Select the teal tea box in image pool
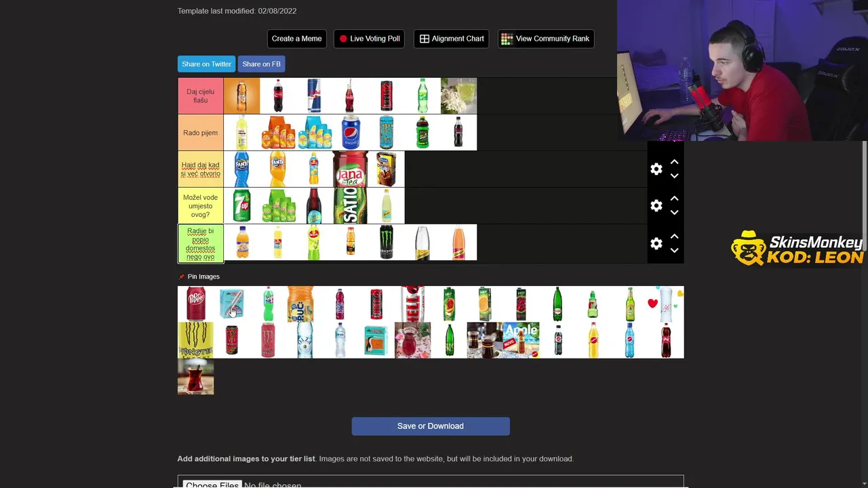This screenshot has width=868, height=488. (x=376, y=340)
